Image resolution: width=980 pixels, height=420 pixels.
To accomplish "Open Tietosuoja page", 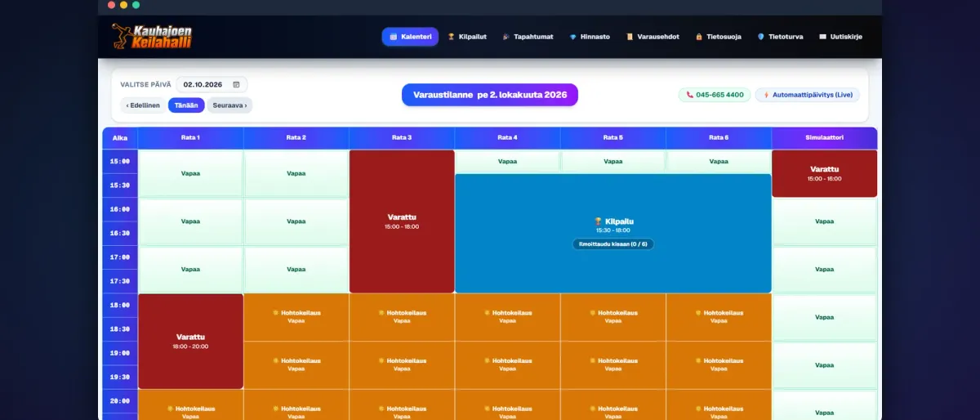I will point(719,37).
